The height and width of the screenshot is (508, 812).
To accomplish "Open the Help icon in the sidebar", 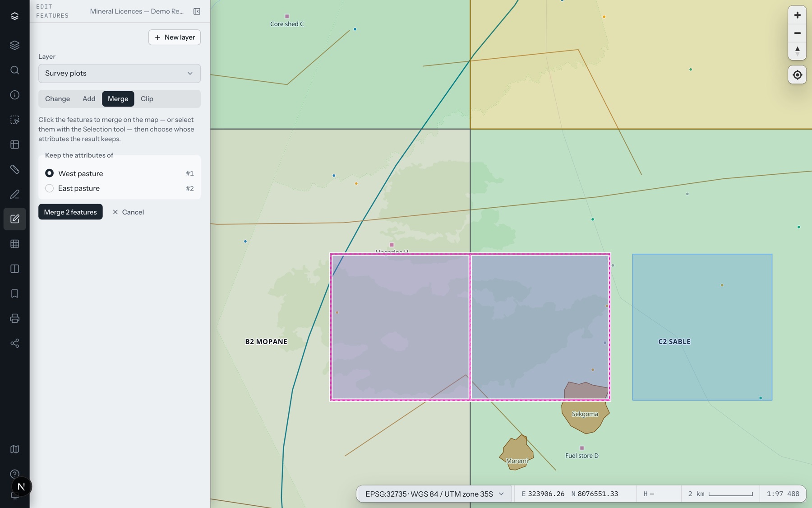I will [x=14, y=474].
